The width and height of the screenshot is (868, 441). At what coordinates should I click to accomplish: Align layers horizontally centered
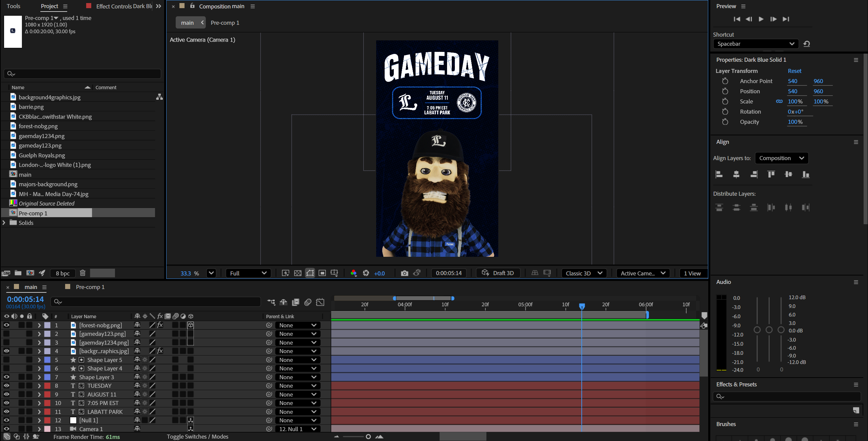coord(736,174)
